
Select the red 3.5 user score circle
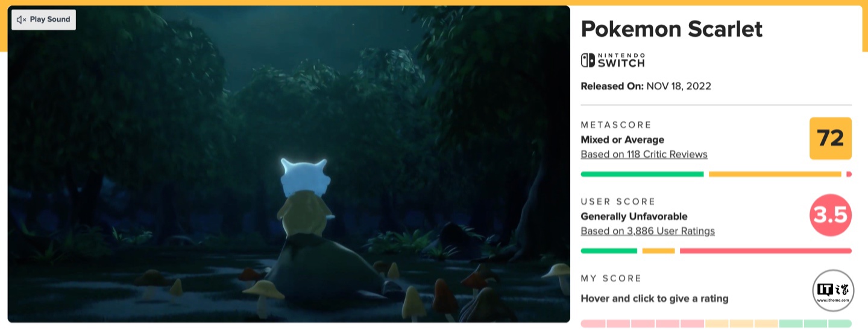click(830, 215)
